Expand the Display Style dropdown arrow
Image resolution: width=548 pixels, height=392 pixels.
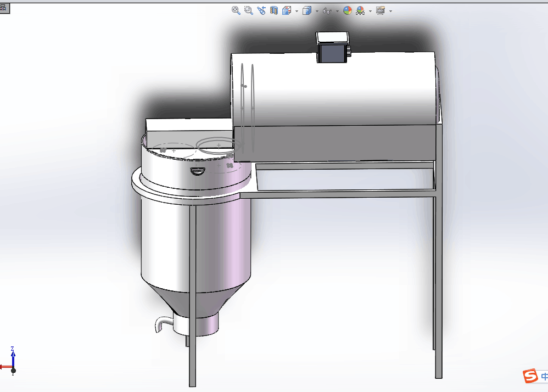317,11
